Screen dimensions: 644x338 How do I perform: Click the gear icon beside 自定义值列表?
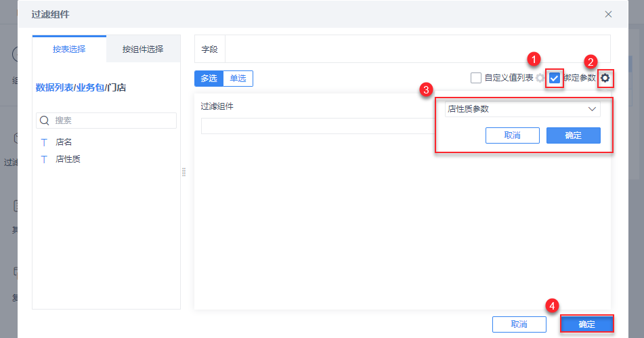[x=540, y=78]
